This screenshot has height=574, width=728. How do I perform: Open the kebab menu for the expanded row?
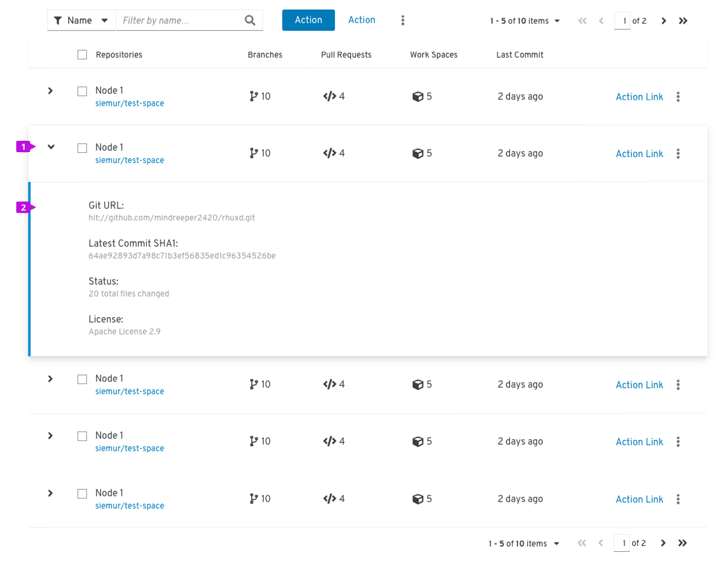pyautogui.click(x=678, y=153)
